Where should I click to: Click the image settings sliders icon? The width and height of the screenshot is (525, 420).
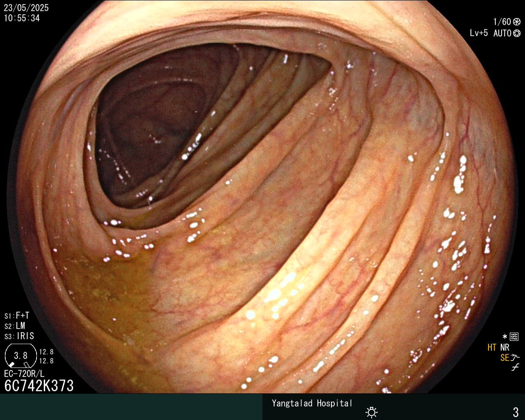point(514,337)
